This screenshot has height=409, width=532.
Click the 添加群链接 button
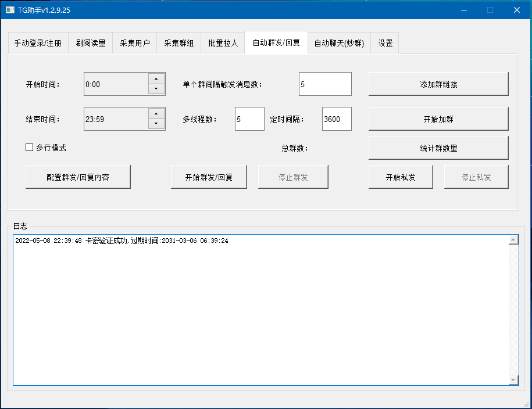[x=438, y=84]
